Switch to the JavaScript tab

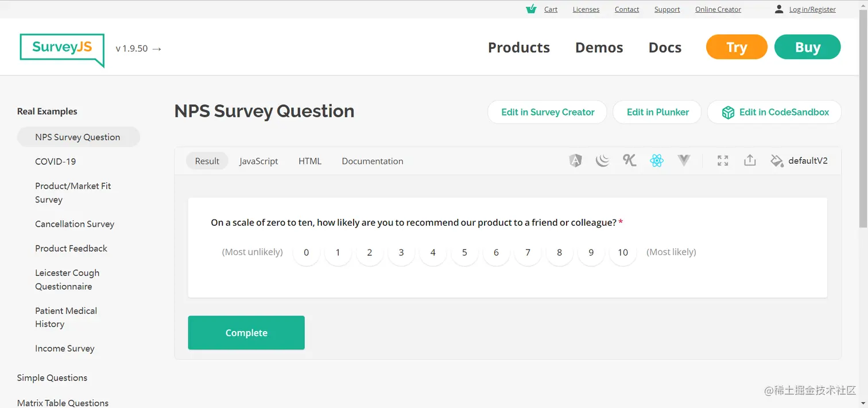[x=258, y=161]
